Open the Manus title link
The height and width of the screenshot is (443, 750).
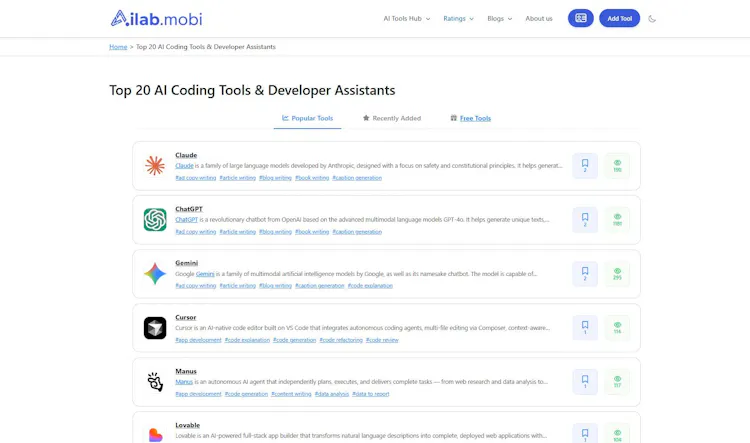[186, 371]
